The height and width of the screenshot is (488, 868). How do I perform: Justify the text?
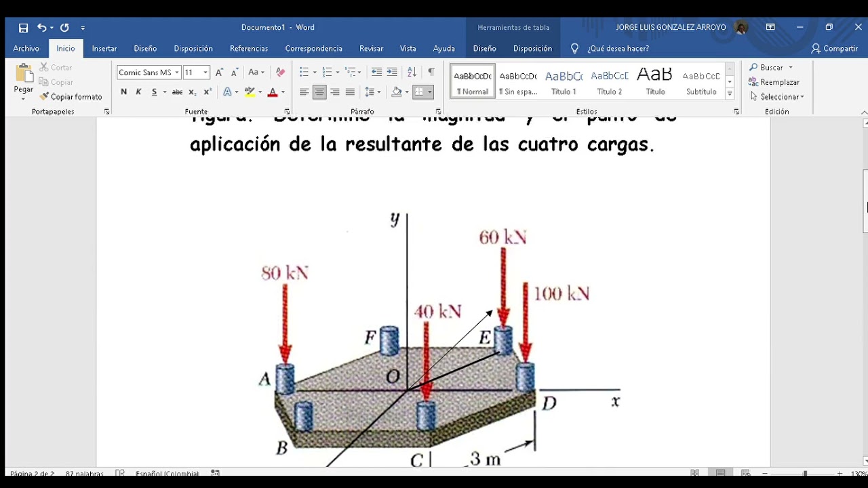(350, 92)
